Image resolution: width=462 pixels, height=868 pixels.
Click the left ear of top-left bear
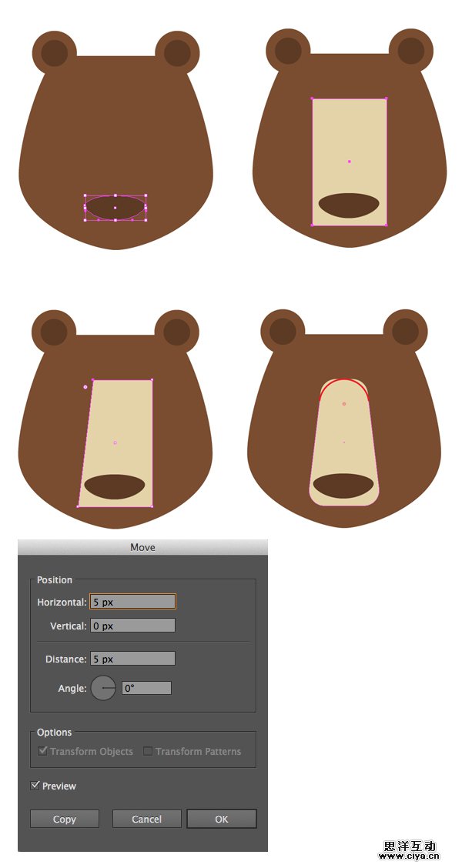point(54,53)
